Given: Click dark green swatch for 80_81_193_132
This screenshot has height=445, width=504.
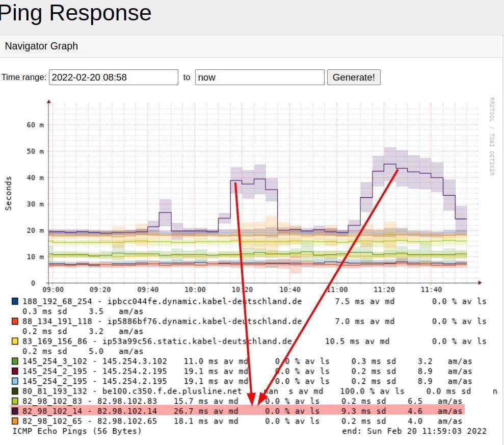Looking at the screenshot, I should click(15, 391).
